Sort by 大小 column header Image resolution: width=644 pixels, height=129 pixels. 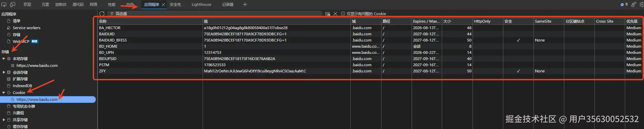pos(457,21)
